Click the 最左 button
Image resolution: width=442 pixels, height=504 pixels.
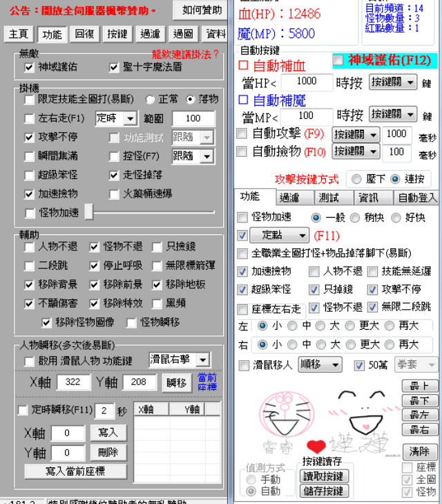coord(420,415)
